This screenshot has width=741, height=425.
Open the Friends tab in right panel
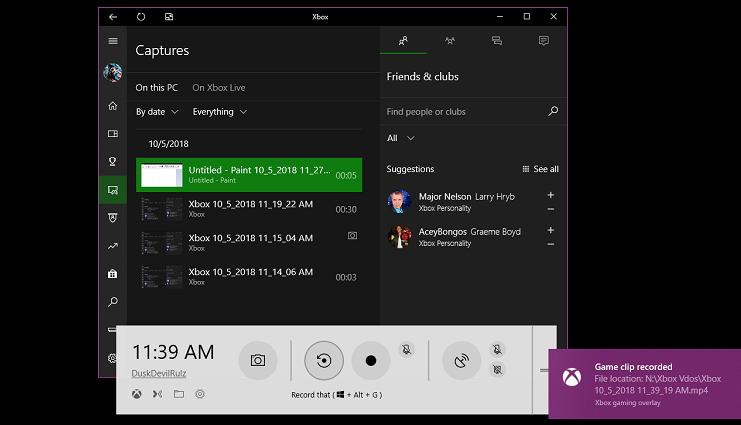[x=403, y=41]
